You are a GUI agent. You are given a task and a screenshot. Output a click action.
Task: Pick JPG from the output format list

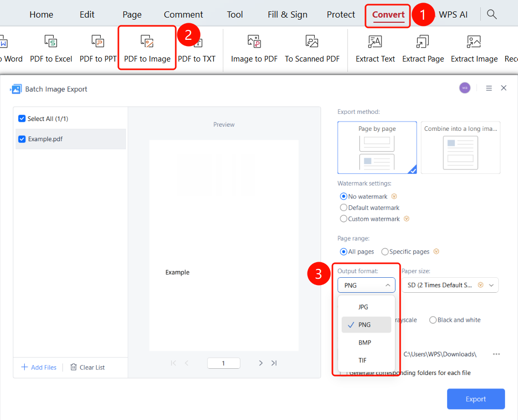(367, 307)
